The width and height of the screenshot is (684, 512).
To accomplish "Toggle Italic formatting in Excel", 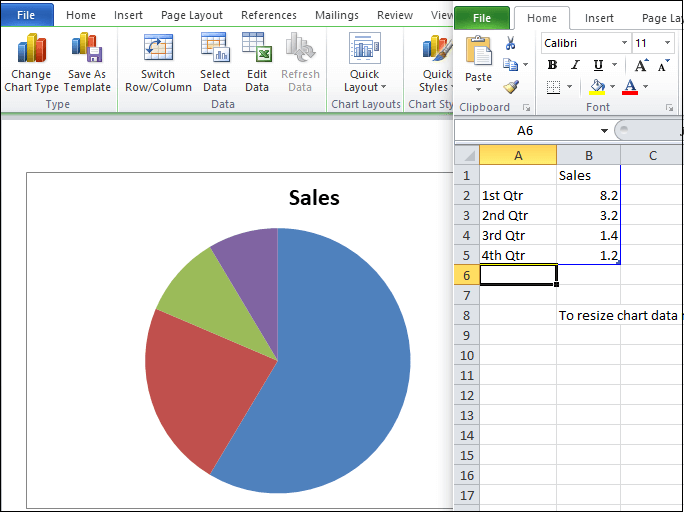I will coord(573,65).
